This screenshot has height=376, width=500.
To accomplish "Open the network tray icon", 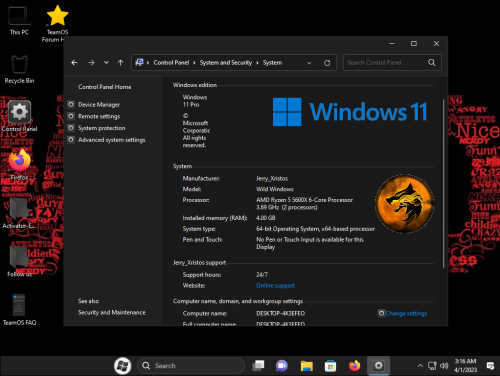I will [x=432, y=366].
